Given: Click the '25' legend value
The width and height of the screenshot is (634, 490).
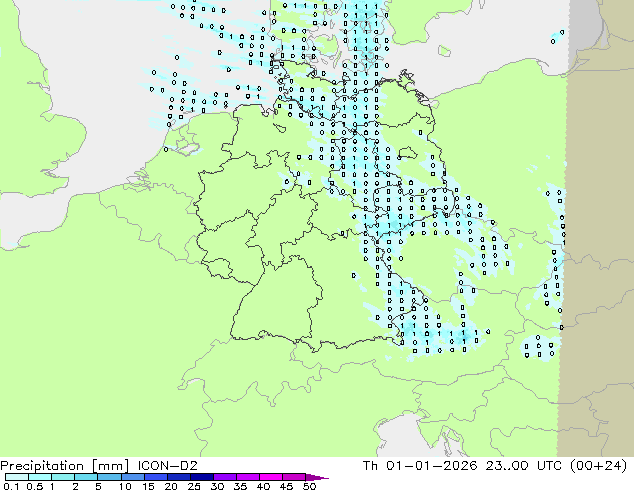Looking at the screenshot, I should pos(194,486).
